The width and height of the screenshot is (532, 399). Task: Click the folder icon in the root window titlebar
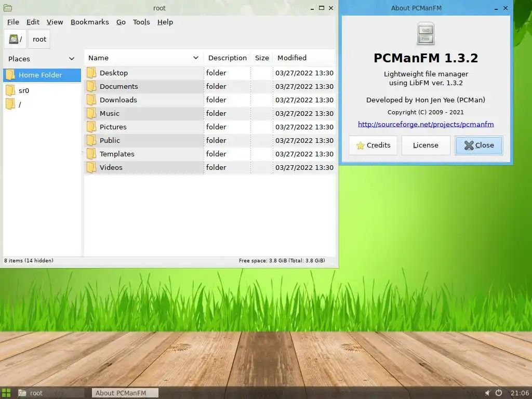(7, 8)
